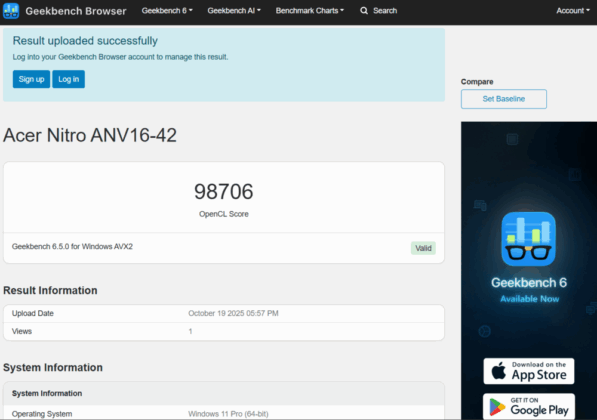Click Download on the App Store badge
This screenshot has width=597, height=420.
529,371
